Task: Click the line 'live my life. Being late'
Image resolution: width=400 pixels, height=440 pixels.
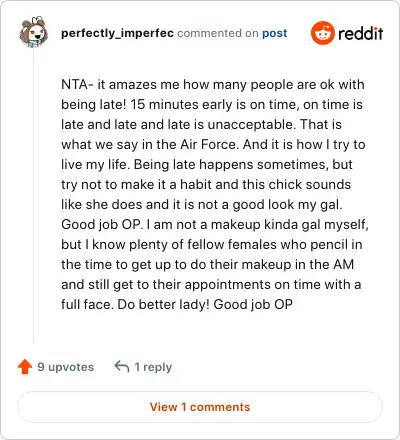Action: 128,164
